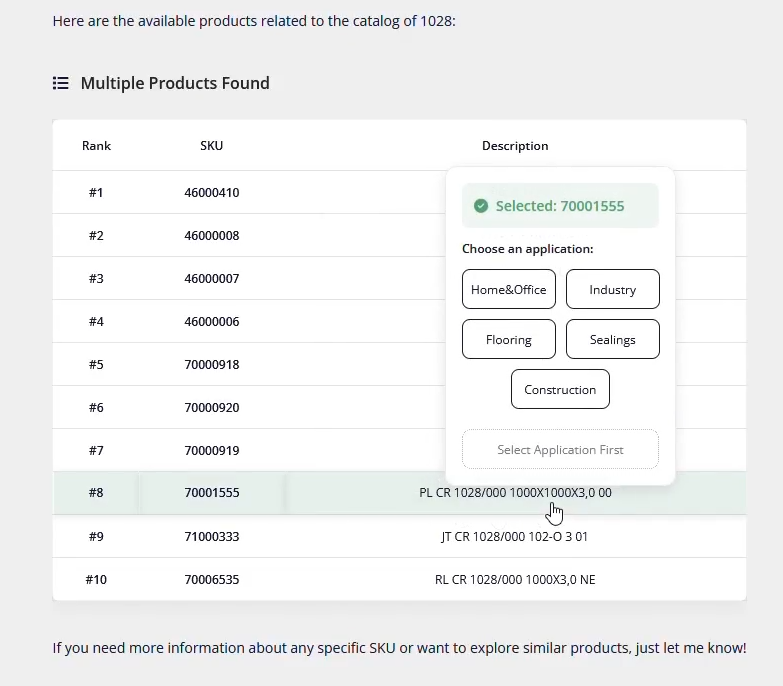This screenshot has height=686, width=783.
Task: Click the green checkmark icon beside Selected
Action: [481, 206]
